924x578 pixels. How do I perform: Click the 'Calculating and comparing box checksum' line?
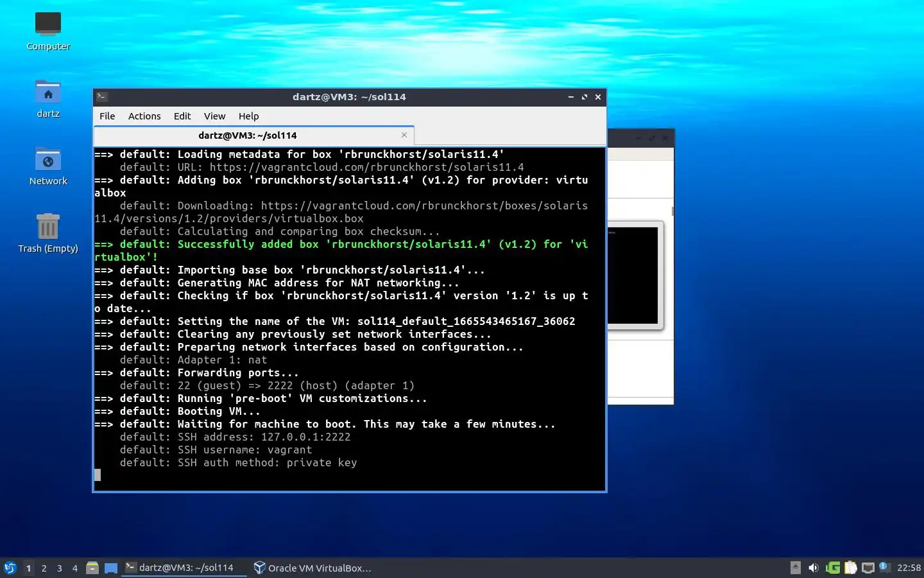pyautogui.click(x=280, y=231)
